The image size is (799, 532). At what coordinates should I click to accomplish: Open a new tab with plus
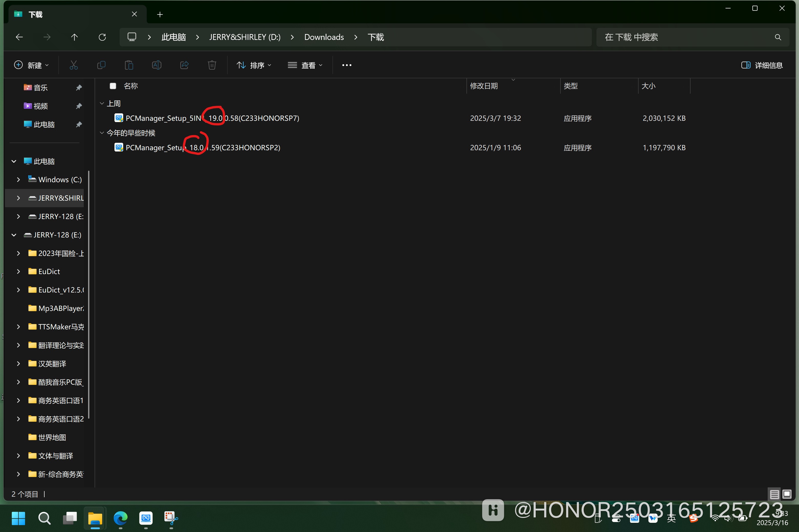pyautogui.click(x=160, y=14)
